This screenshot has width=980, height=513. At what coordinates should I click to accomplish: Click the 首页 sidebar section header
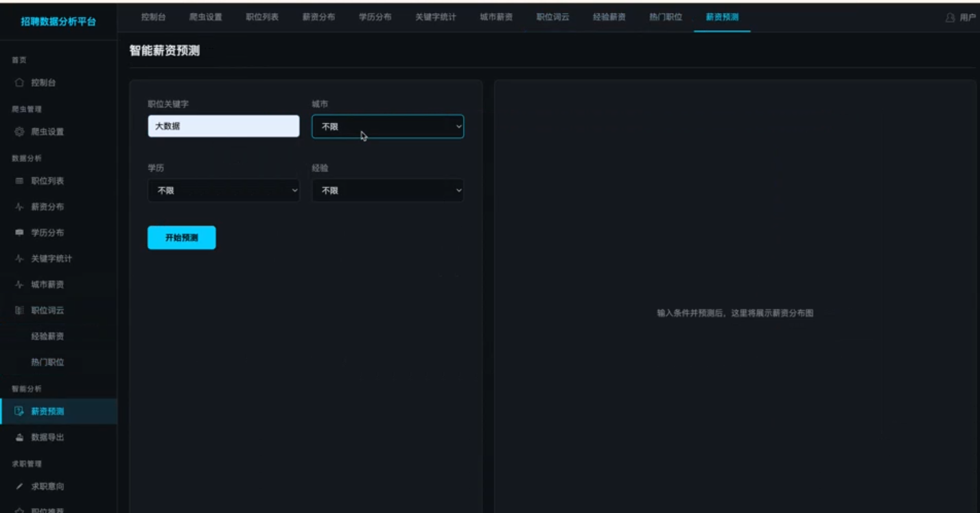point(19,60)
